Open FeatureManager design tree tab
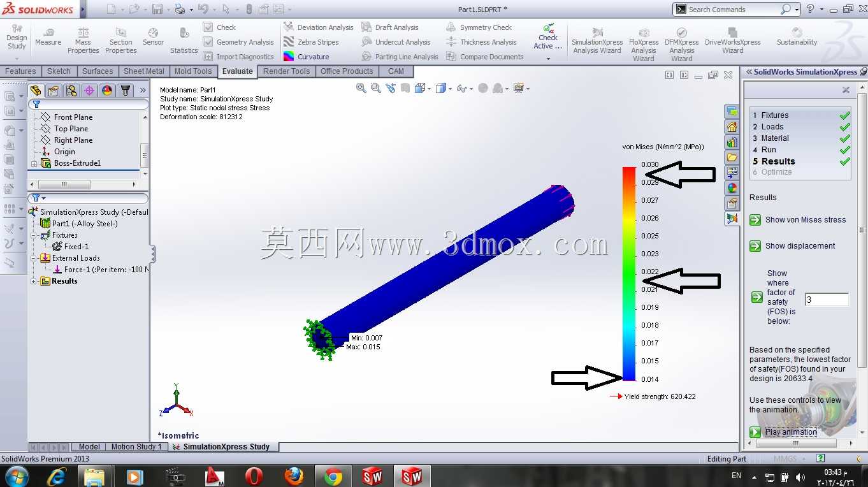 (36, 91)
